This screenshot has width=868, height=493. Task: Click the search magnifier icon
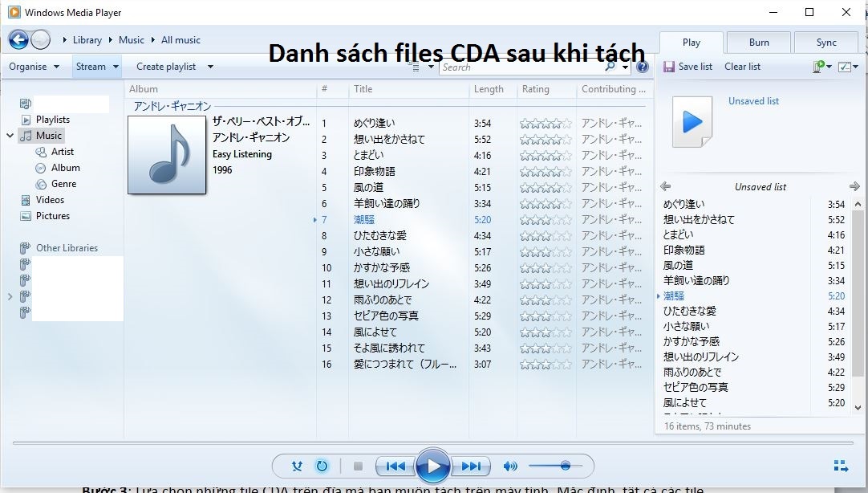pyautogui.click(x=610, y=67)
